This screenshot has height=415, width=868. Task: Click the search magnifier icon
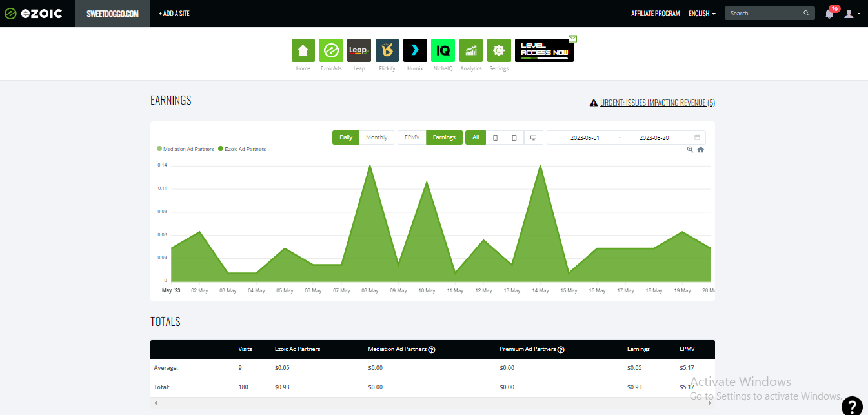click(x=806, y=13)
